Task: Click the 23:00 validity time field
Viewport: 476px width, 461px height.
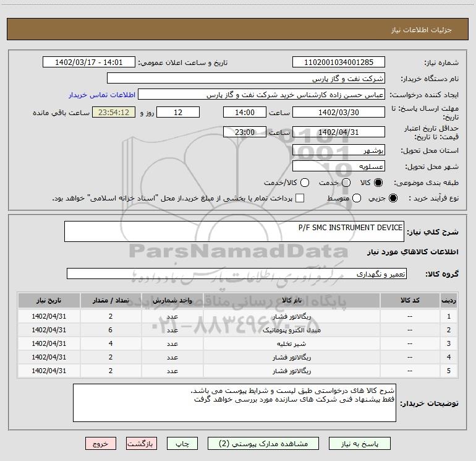Action: coord(245,132)
